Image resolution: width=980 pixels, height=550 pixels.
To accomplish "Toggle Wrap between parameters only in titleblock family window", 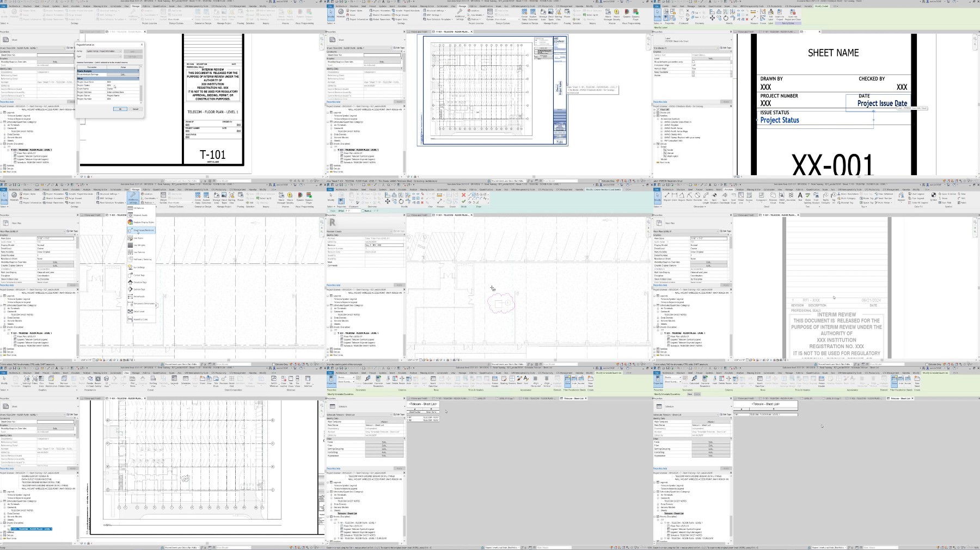I will [693, 62].
